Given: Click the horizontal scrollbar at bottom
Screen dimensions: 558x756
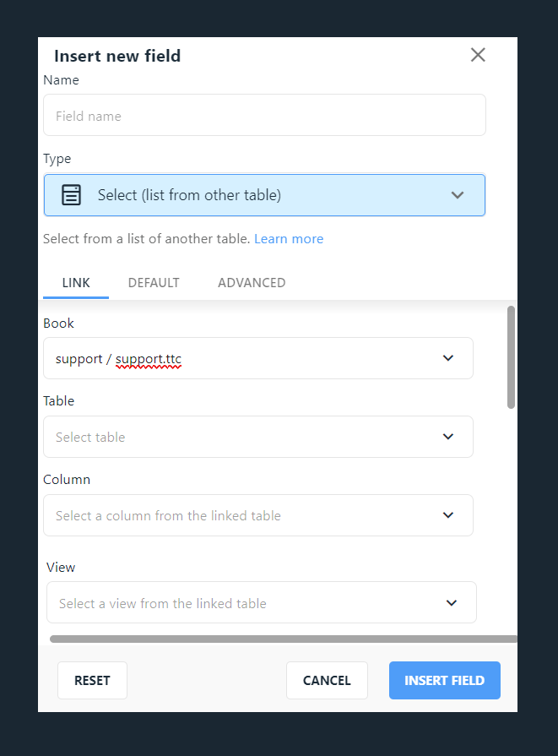Looking at the screenshot, I should (284, 639).
